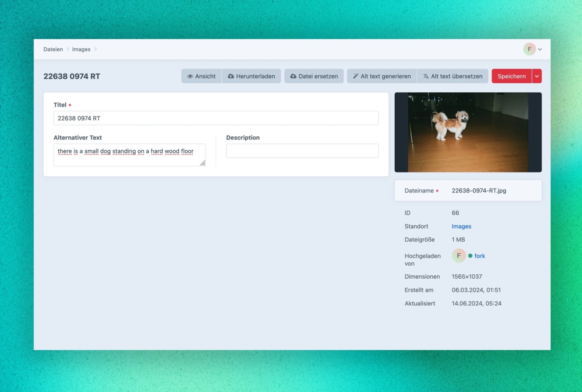Image resolution: width=582 pixels, height=392 pixels.
Task: Click the F avatar beside fork uploader
Action: [459, 256]
